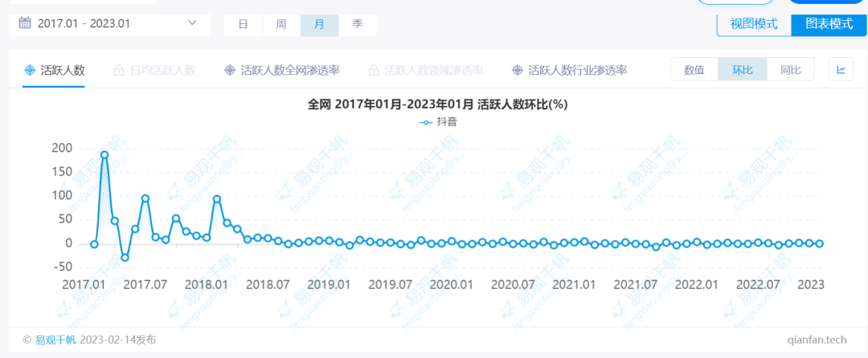Viewport: 868px width, 358px height.
Task: Click the 活跃人数全网渗透率 metric icon
Action: click(x=230, y=71)
